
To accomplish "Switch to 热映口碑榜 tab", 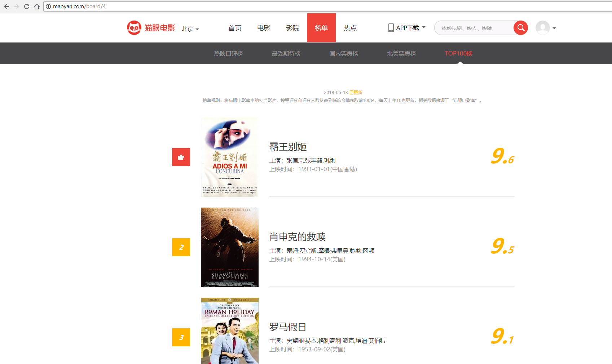I will point(228,53).
